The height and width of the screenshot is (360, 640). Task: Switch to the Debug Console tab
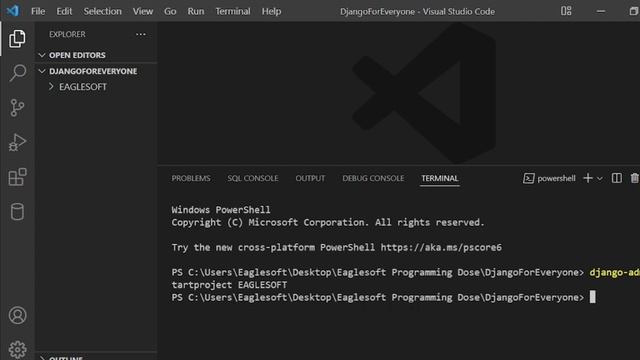tap(373, 178)
